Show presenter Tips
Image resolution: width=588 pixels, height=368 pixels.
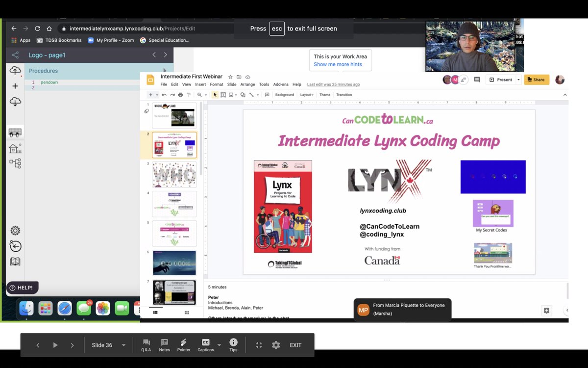[233, 345]
